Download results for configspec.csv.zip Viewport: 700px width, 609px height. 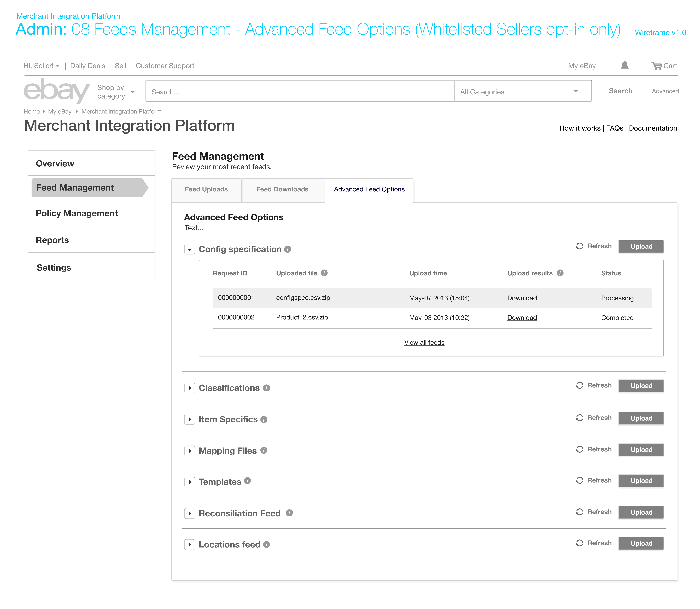522,298
